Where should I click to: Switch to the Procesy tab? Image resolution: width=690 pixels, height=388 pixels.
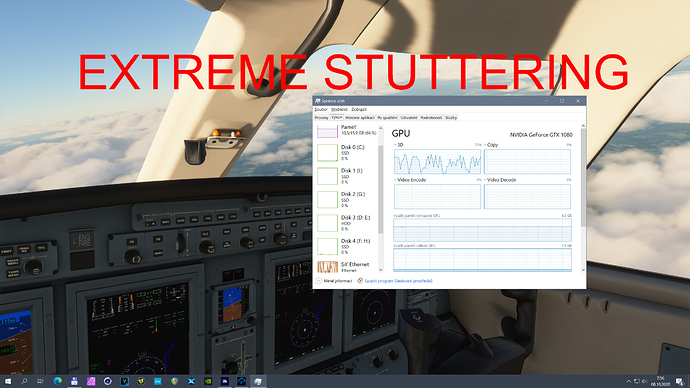pos(321,118)
